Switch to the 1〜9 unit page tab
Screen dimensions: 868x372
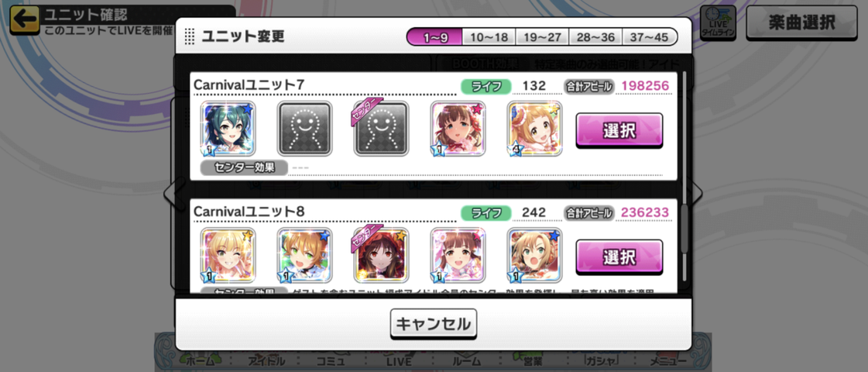tap(434, 37)
